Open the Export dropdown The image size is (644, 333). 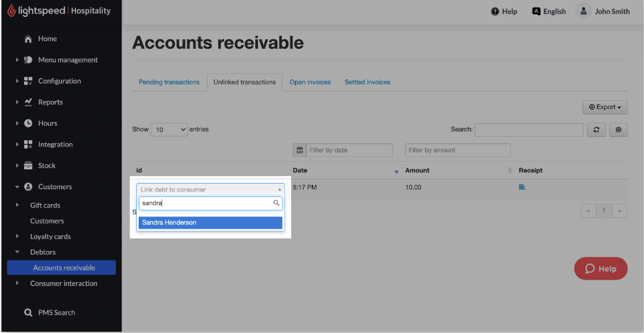pos(604,107)
